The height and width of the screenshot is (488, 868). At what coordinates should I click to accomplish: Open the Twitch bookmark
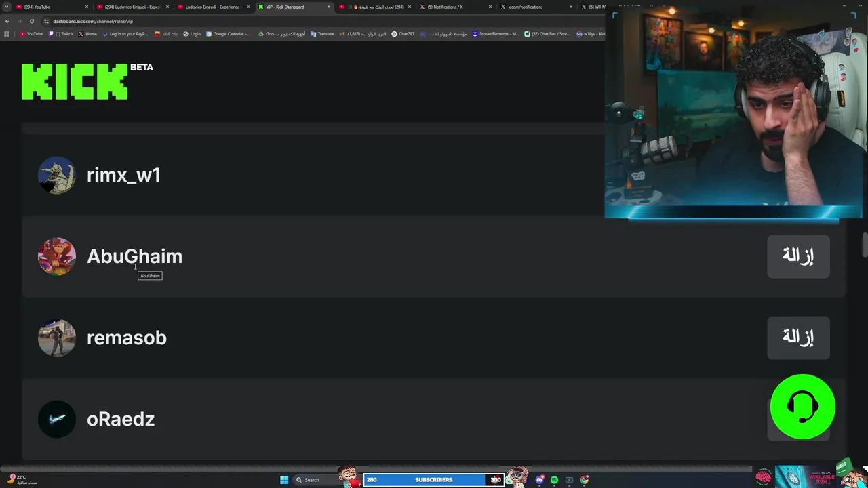tap(61, 33)
